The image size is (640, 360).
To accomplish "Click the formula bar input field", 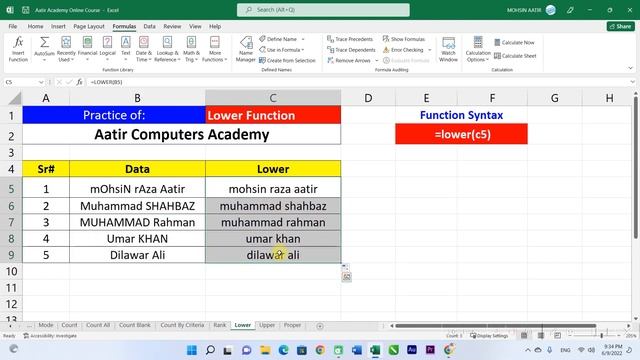I will coord(357,82).
